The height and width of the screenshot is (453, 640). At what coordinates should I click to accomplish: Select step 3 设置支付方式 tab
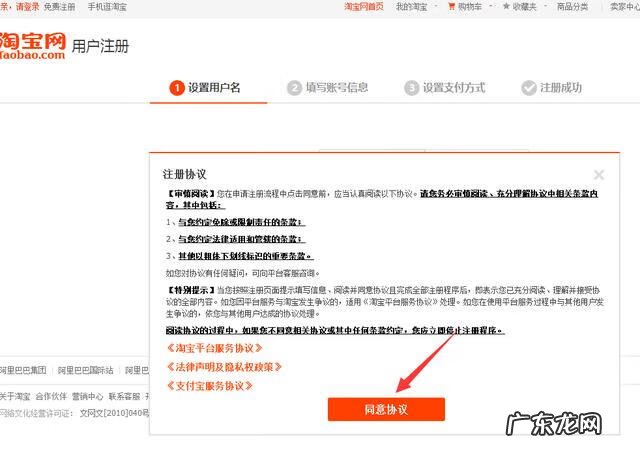pos(444,88)
